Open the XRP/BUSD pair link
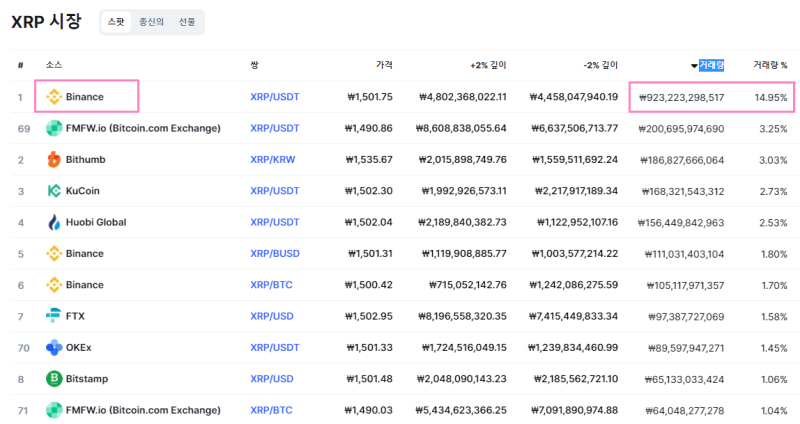The image size is (800, 424). point(274,254)
